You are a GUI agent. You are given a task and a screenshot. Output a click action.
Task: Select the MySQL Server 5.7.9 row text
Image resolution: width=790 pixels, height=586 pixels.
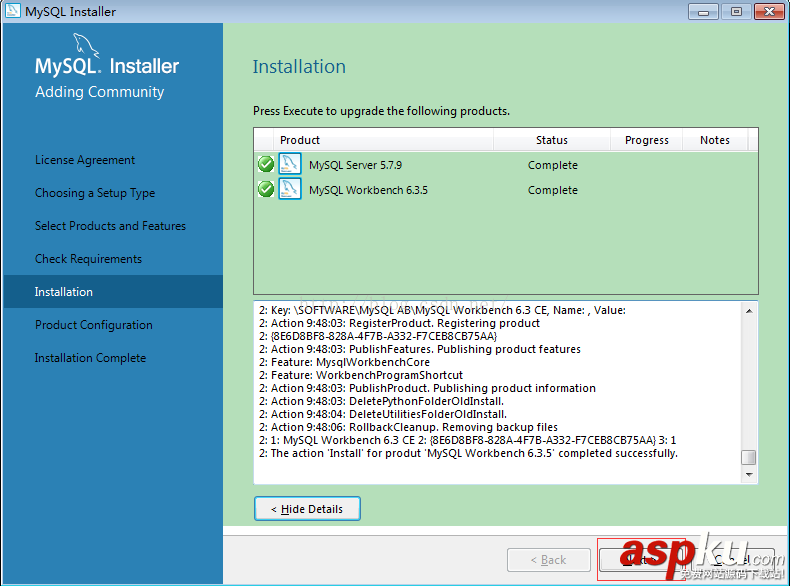tap(356, 165)
